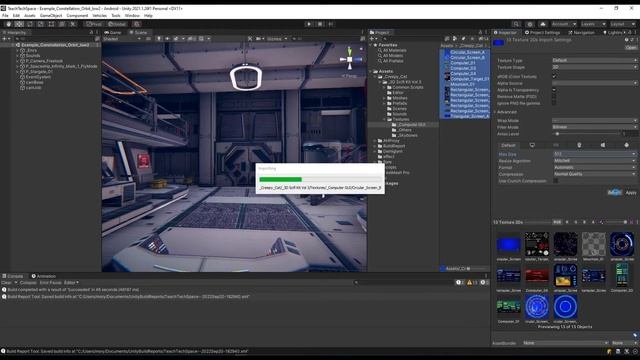The width and height of the screenshot is (640, 360).
Task: Switch to the Game tab
Action: pyautogui.click(x=113, y=32)
